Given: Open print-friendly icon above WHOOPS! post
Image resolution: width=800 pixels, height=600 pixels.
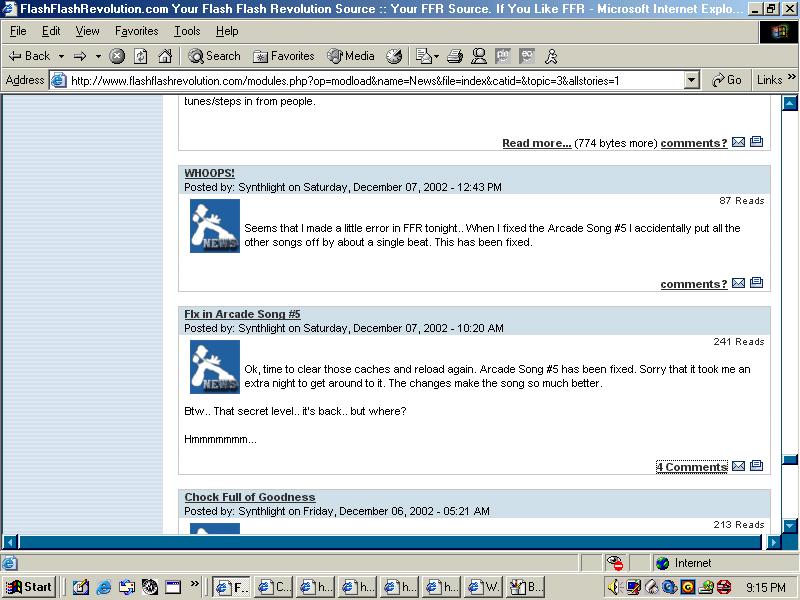Looking at the screenshot, I should point(757,141).
